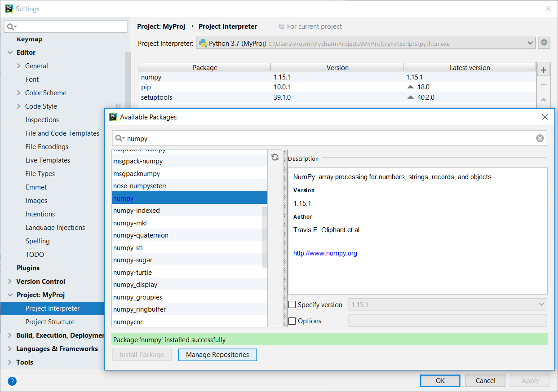Select numpy-indexed in package list
Screen dimensions: 558x392
pyautogui.click(x=190, y=211)
